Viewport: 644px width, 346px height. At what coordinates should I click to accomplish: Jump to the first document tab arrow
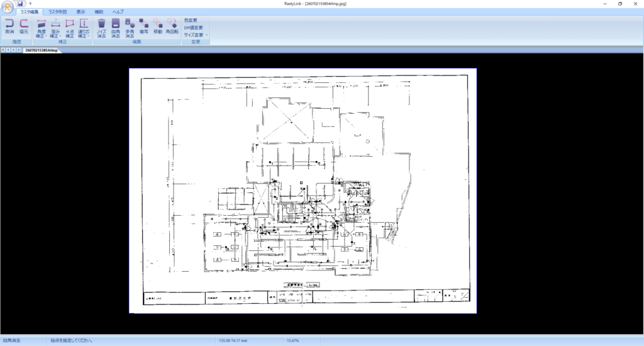[x=3, y=50]
